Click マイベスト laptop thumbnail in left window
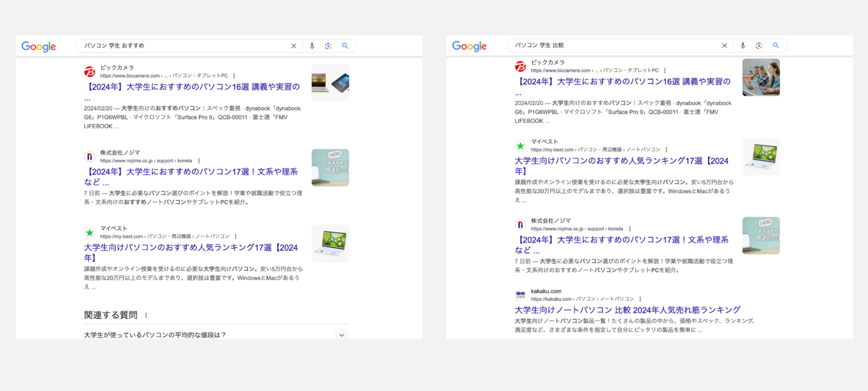Image resolution: width=868 pixels, height=391 pixels. pyautogui.click(x=330, y=243)
